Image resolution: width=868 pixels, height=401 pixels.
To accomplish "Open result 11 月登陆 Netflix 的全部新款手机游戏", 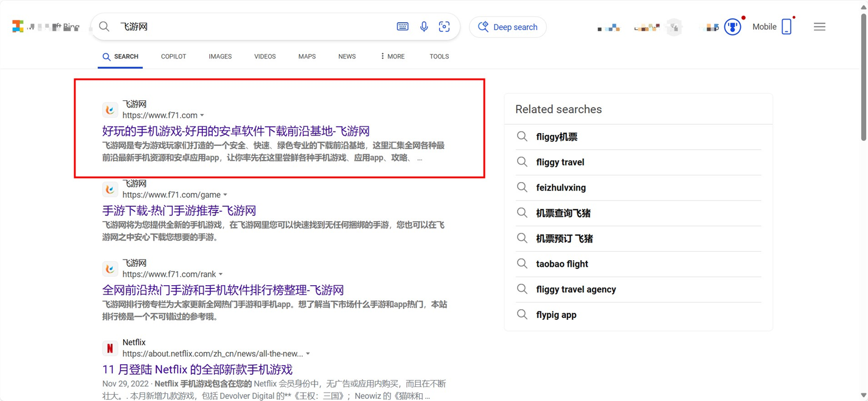I will coord(197,370).
